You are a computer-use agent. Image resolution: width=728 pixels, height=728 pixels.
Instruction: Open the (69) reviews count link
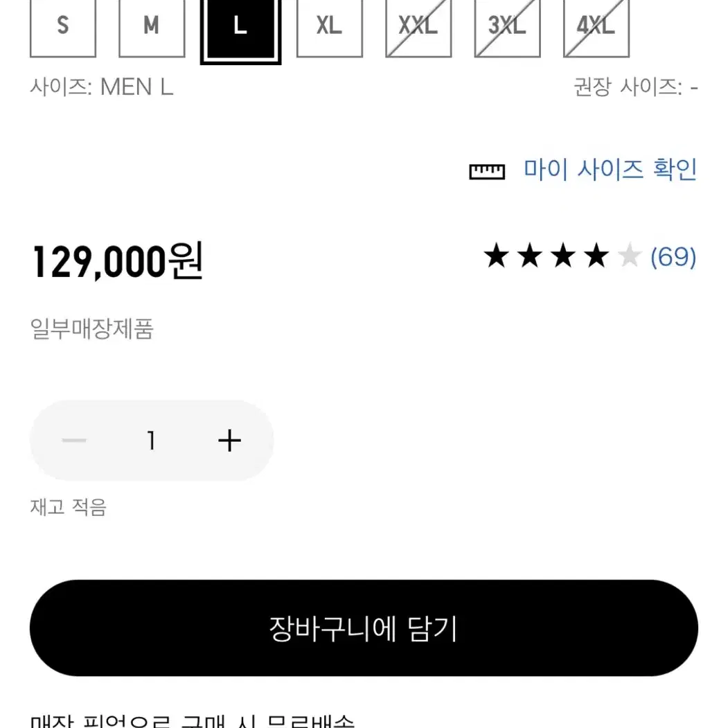pyautogui.click(x=673, y=257)
